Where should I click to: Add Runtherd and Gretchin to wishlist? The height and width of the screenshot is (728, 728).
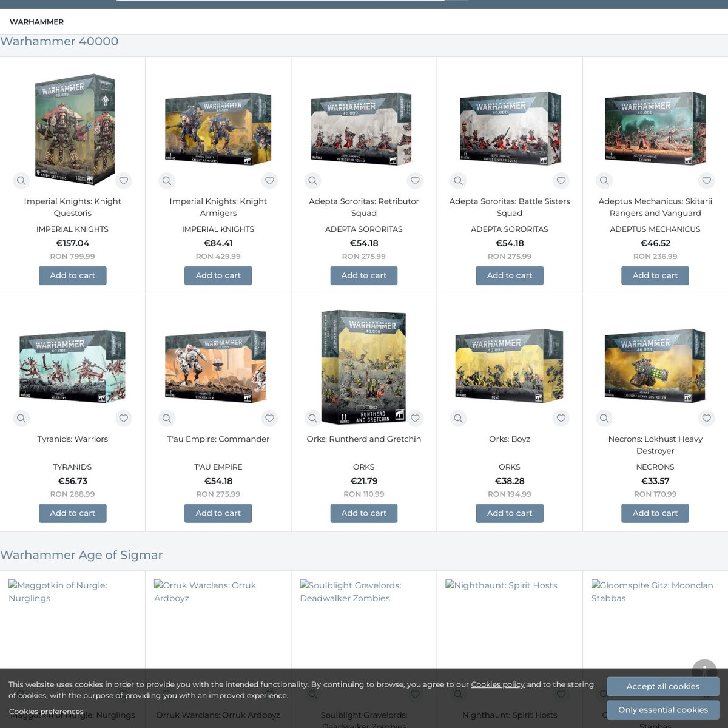pyautogui.click(x=415, y=418)
